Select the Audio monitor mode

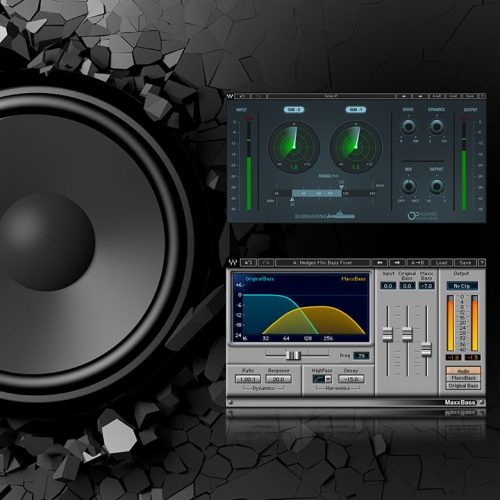[x=463, y=370]
